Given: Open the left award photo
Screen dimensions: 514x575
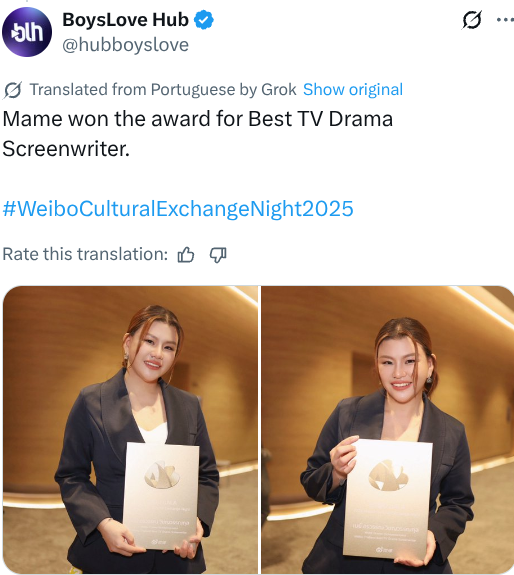Looking at the screenshot, I should tap(131, 430).
